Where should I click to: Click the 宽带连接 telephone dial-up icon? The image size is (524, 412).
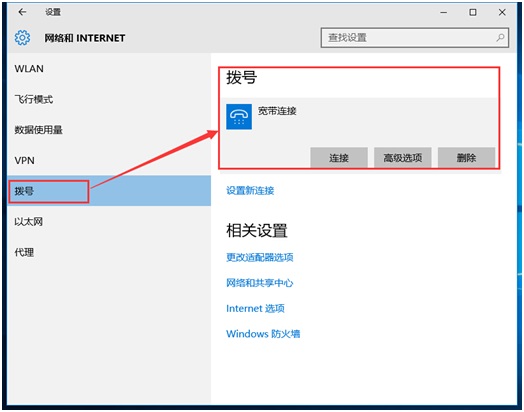pos(239,116)
